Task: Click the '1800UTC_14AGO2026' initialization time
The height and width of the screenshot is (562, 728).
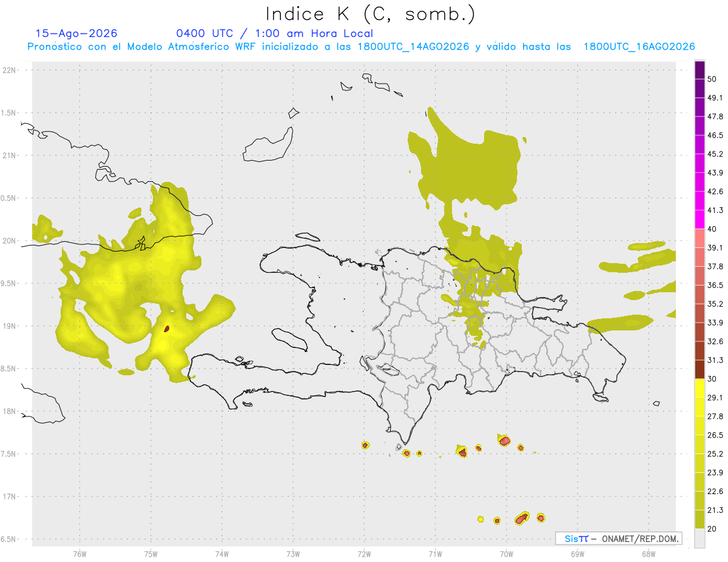Action: pyautogui.click(x=414, y=47)
